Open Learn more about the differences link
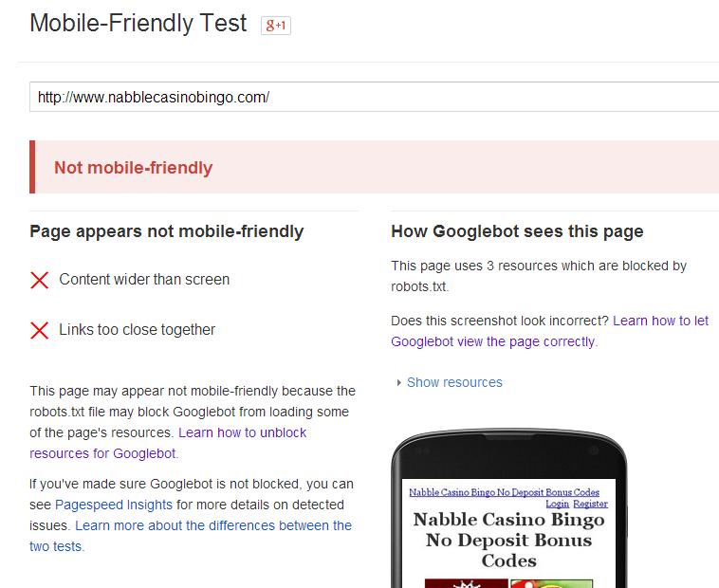This screenshot has width=719, height=588. (x=212, y=525)
